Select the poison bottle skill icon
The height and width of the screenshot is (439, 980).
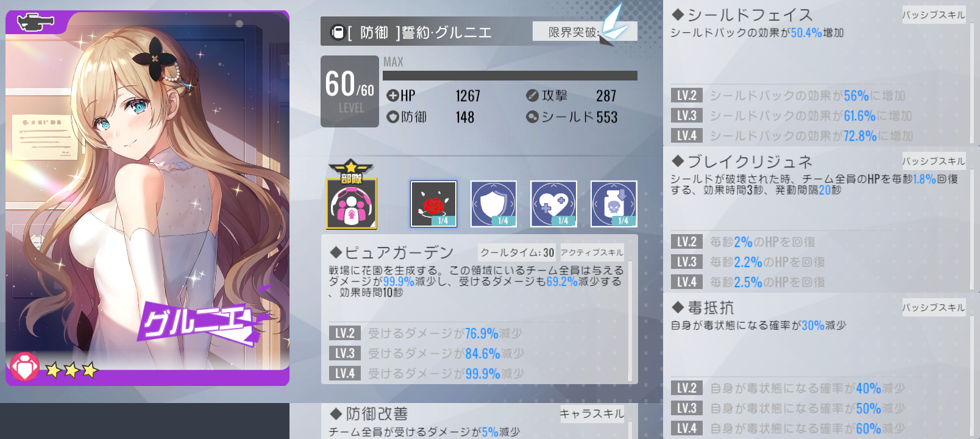614,204
